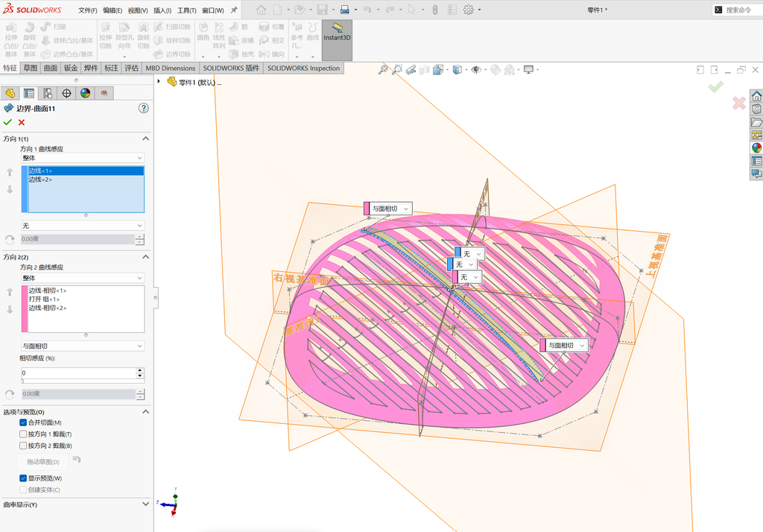Open Custom Properties icon in task pane
Image resolution: width=763 pixels, height=532 pixels.
[756, 161]
